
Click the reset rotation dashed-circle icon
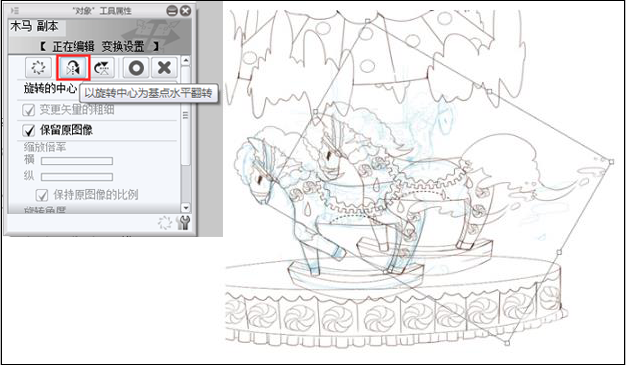pyautogui.click(x=38, y=67)
